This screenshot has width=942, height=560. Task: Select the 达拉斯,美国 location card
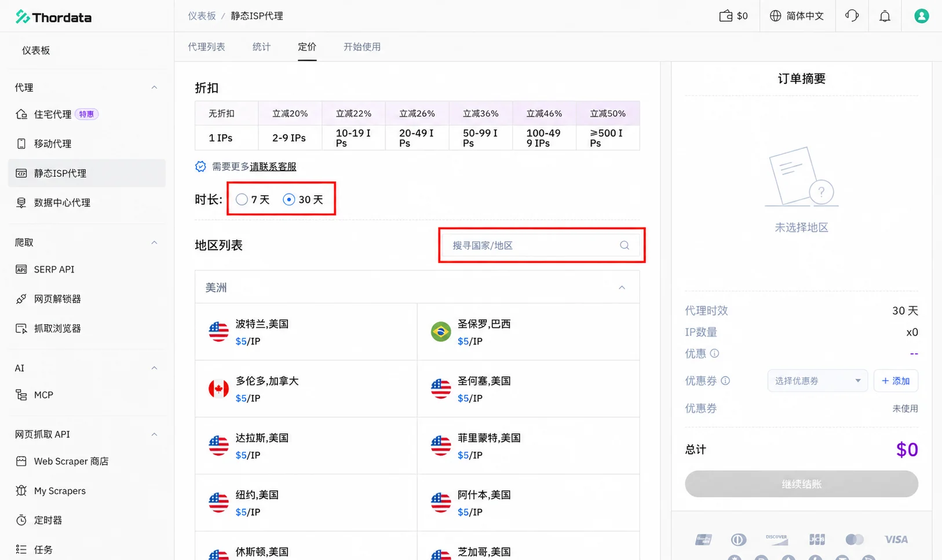tap(306, 445)
